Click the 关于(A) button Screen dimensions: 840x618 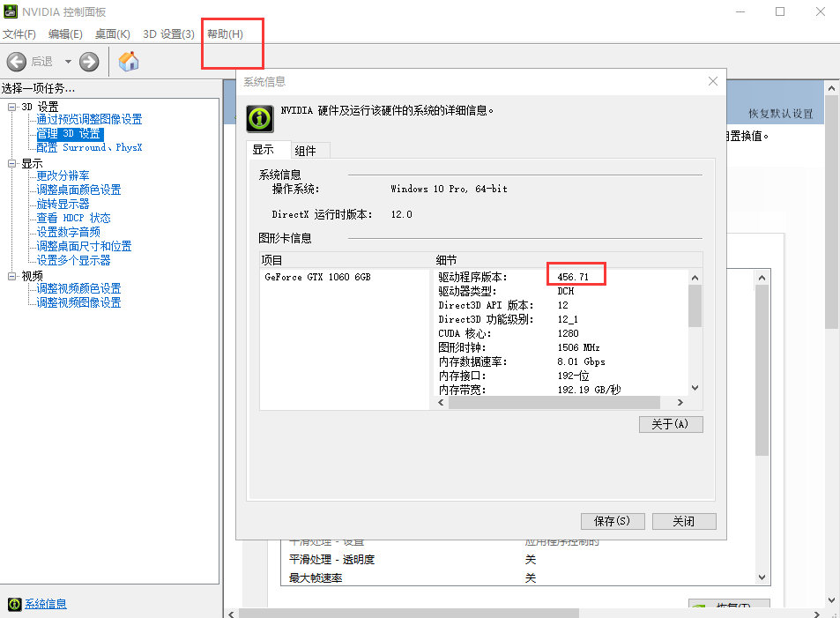tap(671, 424)
